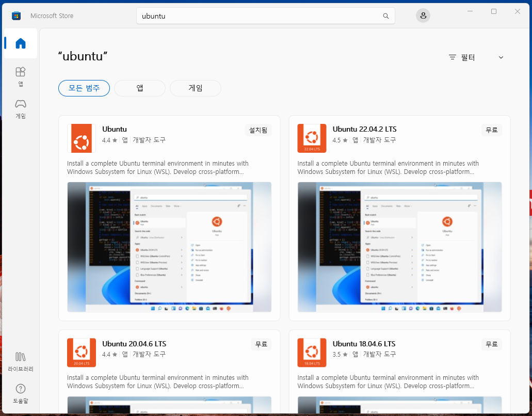Open the Ubuntu card screenshot preview
532x416 pixels.
[x=169, y=247]
